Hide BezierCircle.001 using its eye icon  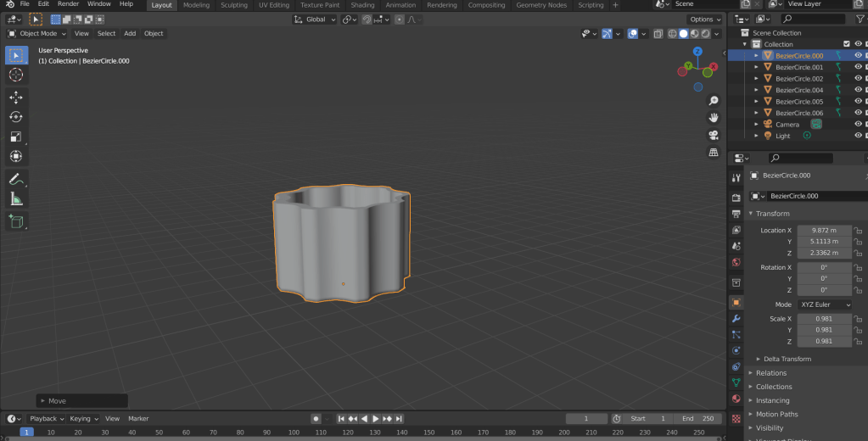click(858, 67)
